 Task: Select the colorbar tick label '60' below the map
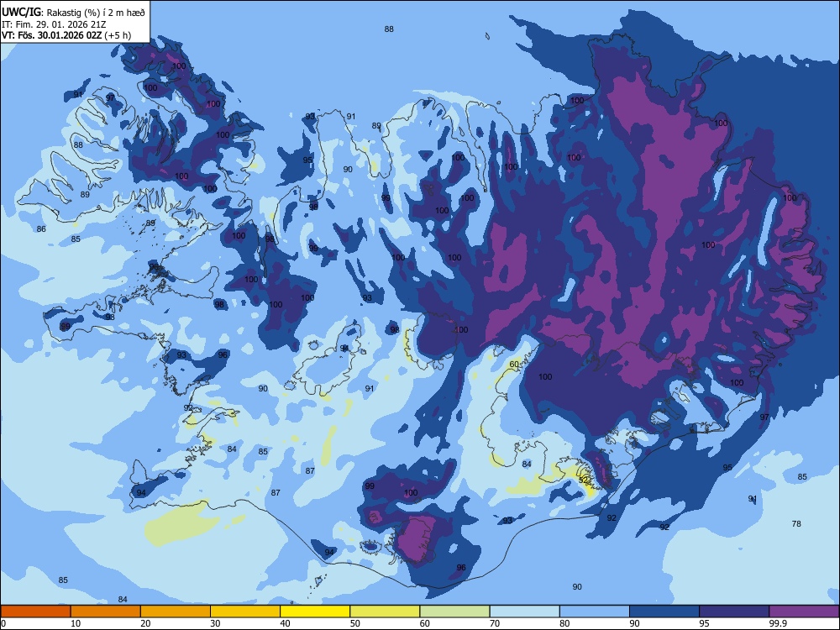pyautogui.click(x=425, y=623)
